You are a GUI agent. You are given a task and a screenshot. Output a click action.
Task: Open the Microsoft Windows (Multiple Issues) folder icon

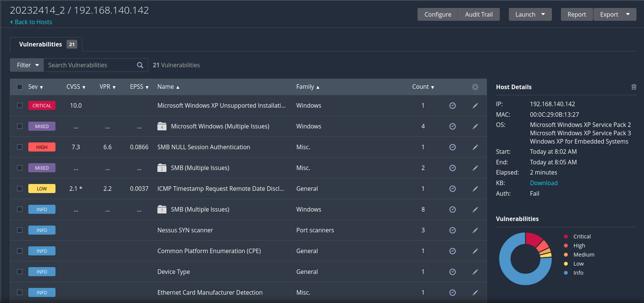(x=162, y=126)
